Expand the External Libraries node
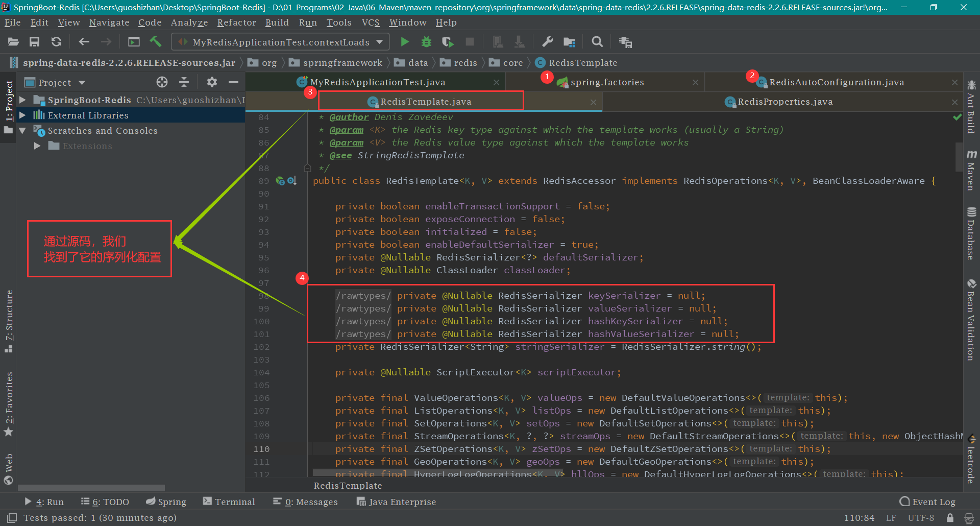 [22, 115]
